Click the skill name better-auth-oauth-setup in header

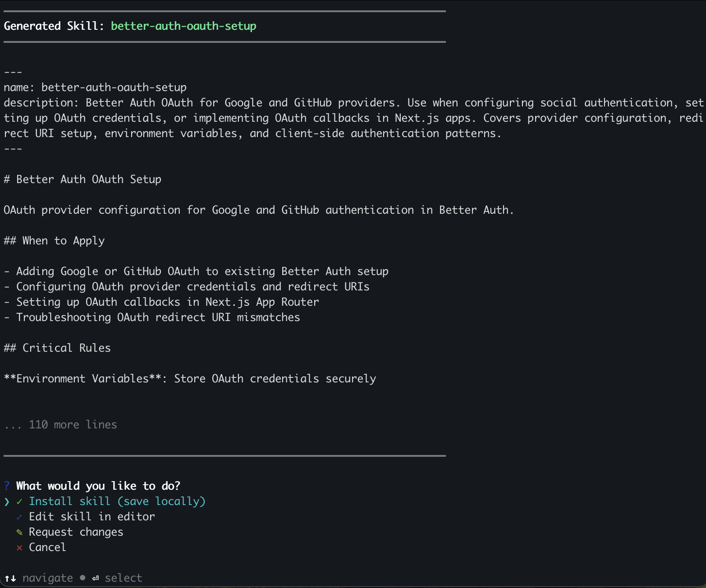tap(183, 26)
